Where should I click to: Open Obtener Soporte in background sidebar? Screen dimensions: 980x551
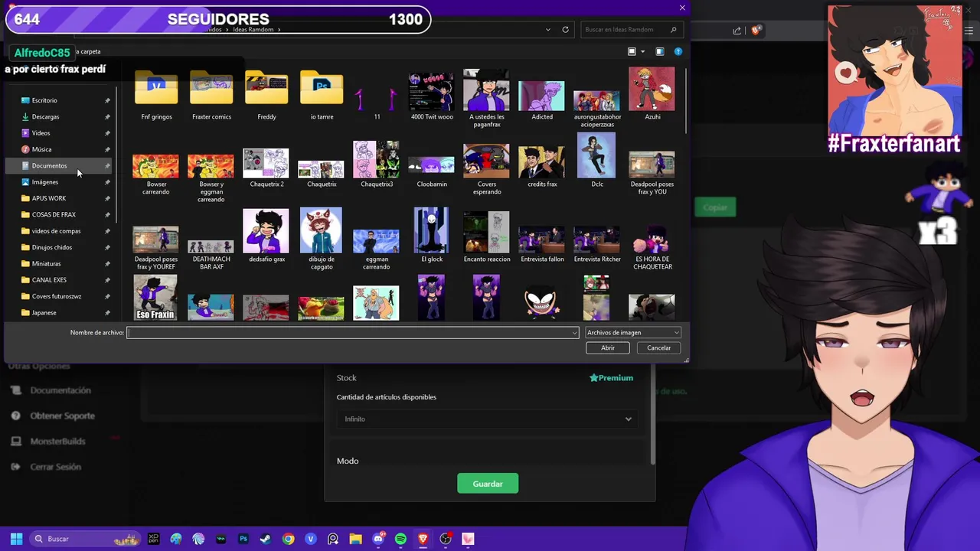(x=62, y=416)
